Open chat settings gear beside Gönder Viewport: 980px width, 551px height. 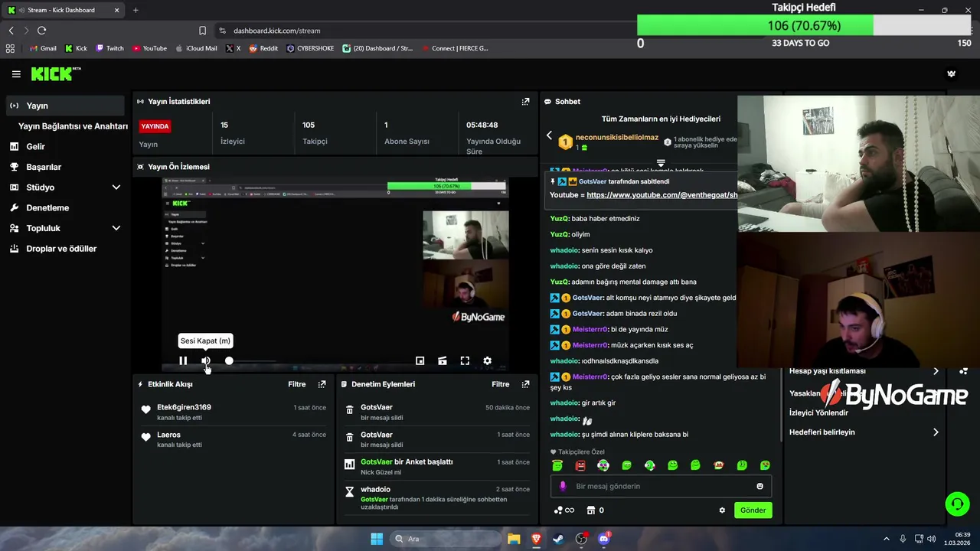point(722,510)
